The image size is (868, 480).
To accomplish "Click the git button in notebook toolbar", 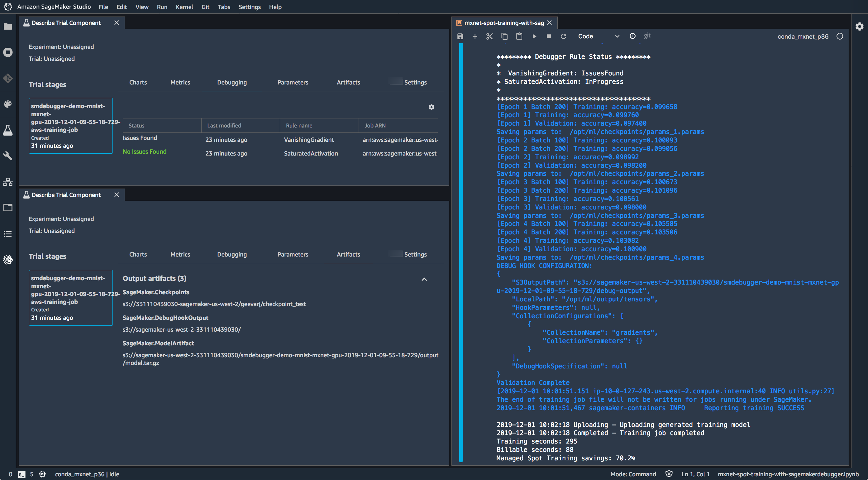I will coord(647,36).
